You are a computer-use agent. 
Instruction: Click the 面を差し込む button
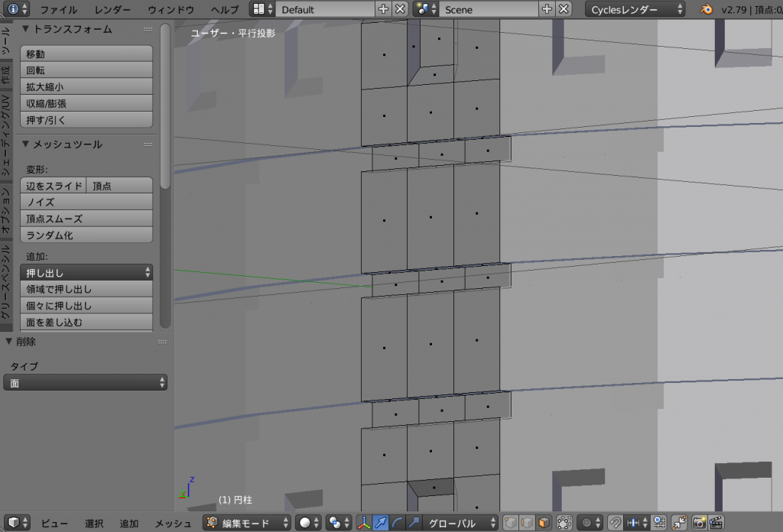pyautogui.click(x=86, y=323)
